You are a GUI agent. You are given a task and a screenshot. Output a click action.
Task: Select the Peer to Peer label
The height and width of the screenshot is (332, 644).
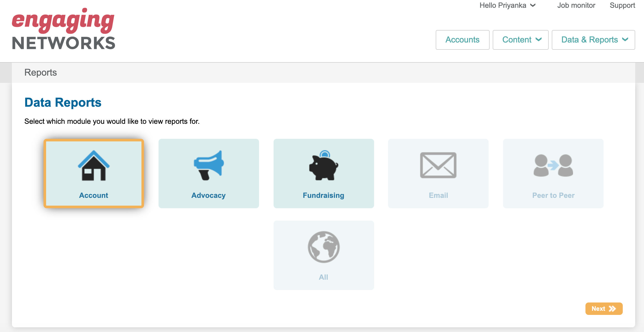click(x=553, y=195)
